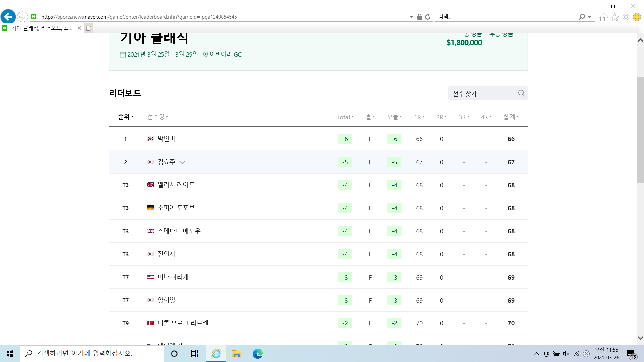Click player name 소피아 포포브
Screen dimensions: 644x362
pos(176,208)
